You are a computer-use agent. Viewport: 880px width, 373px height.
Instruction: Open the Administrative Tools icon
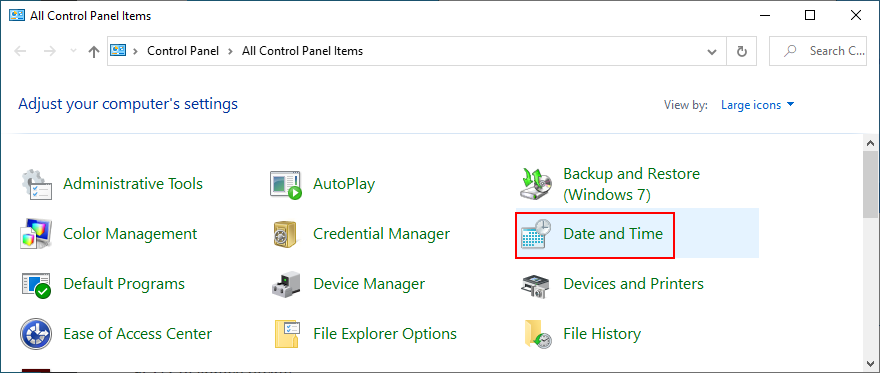coord(37,184)
